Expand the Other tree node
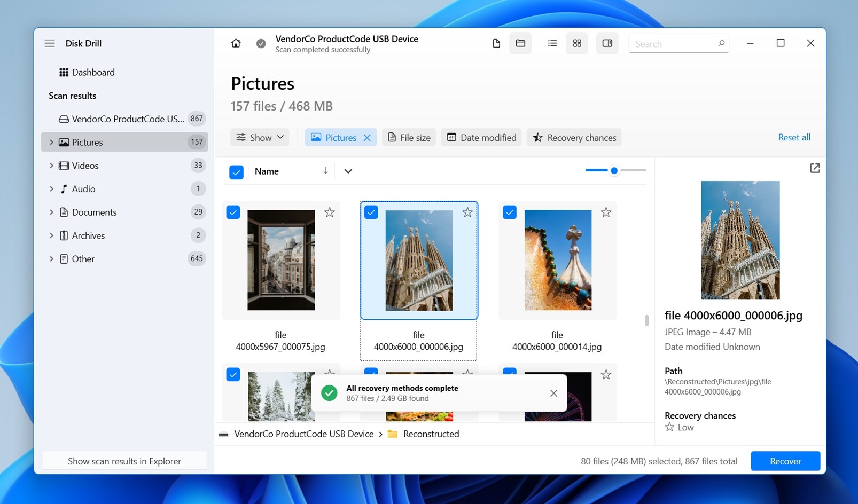This screenshot has width=858, height=504. pos(51,259)
